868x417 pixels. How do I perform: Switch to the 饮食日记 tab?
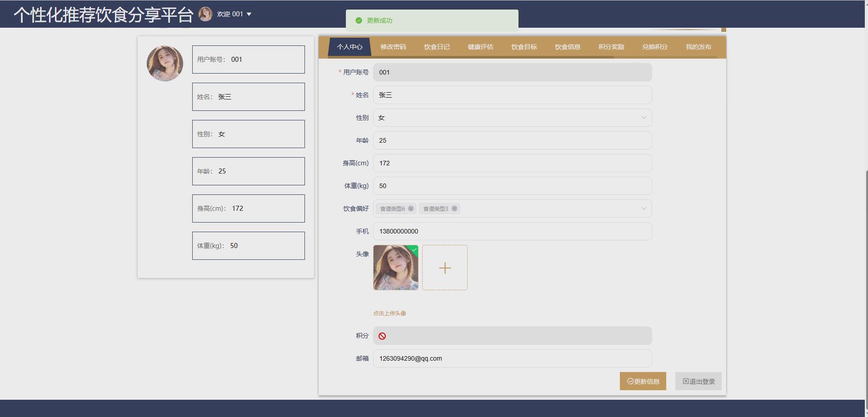point(436,47)
